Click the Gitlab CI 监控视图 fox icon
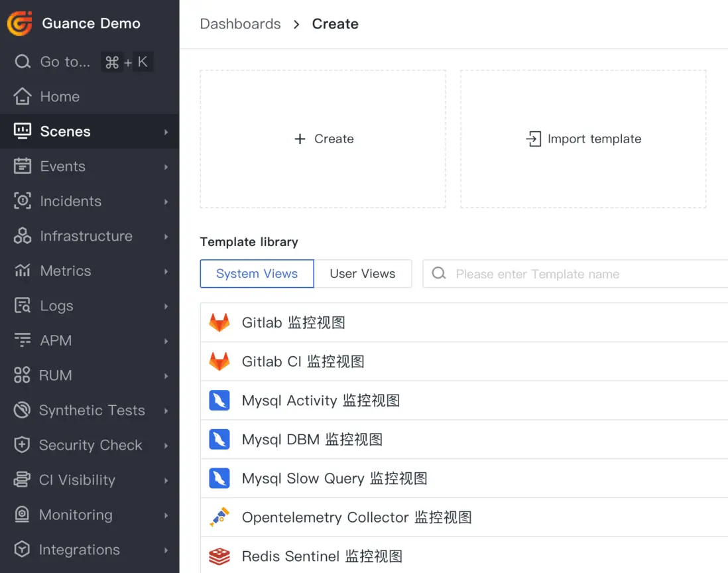728x573 pixels. tap(219, 361)
